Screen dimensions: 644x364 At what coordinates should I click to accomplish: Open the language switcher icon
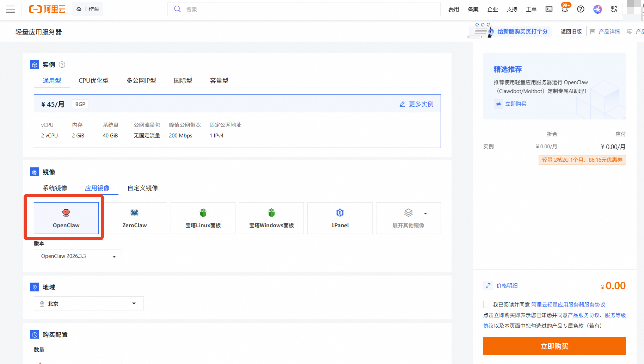click(614, 9)
